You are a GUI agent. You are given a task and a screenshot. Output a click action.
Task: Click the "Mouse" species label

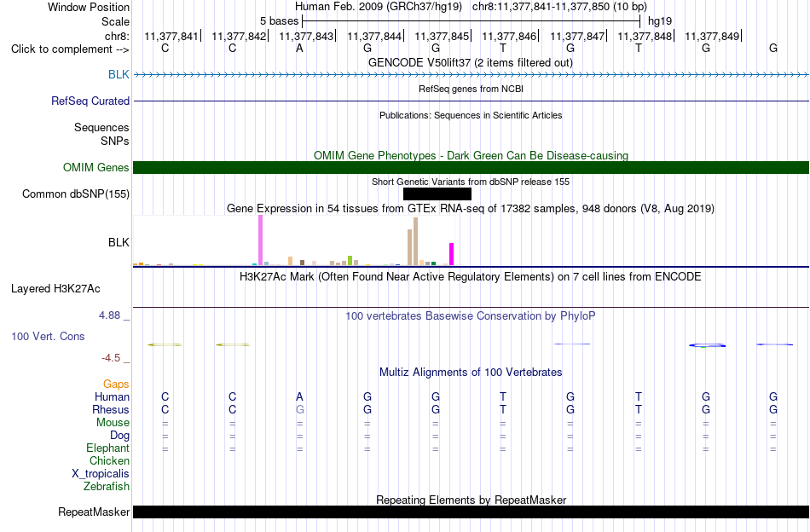click(113, 423)
